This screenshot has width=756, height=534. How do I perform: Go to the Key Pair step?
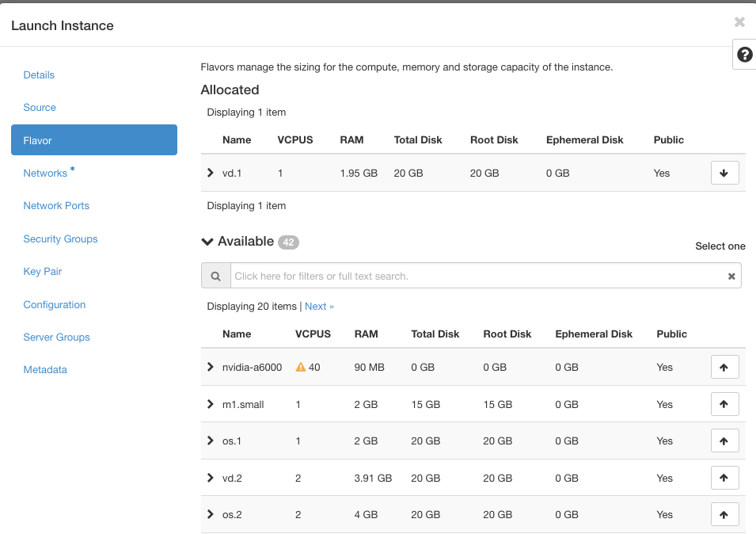(x=42, y=271)
